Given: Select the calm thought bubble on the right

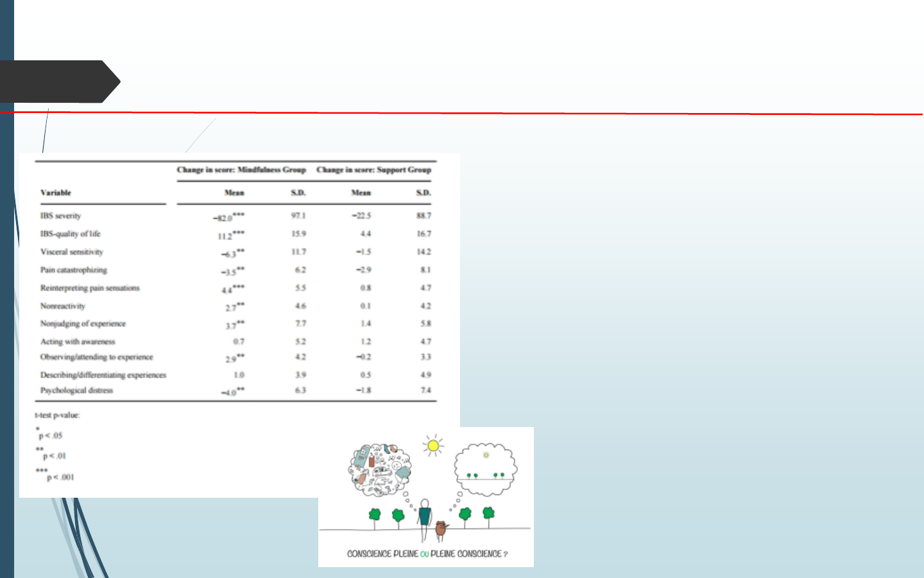Looking at the screenshot, I should [x=486, y=469].
